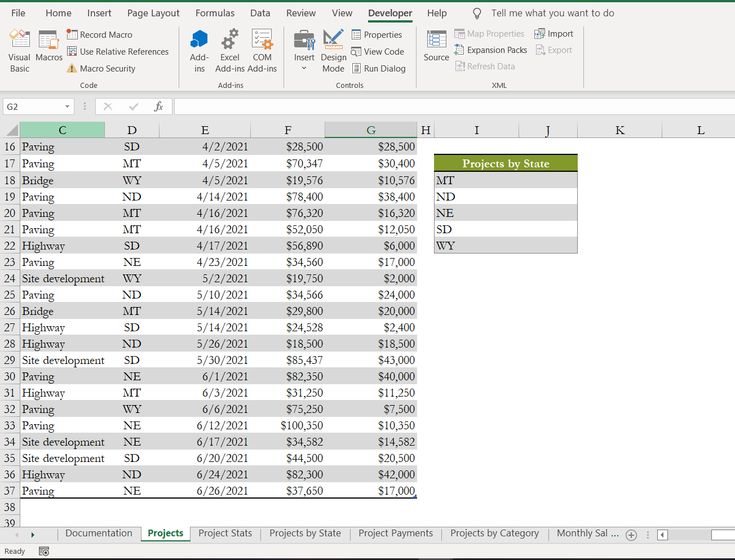
Task: Open COM Add-ins manager
Action: pos(262,51)
